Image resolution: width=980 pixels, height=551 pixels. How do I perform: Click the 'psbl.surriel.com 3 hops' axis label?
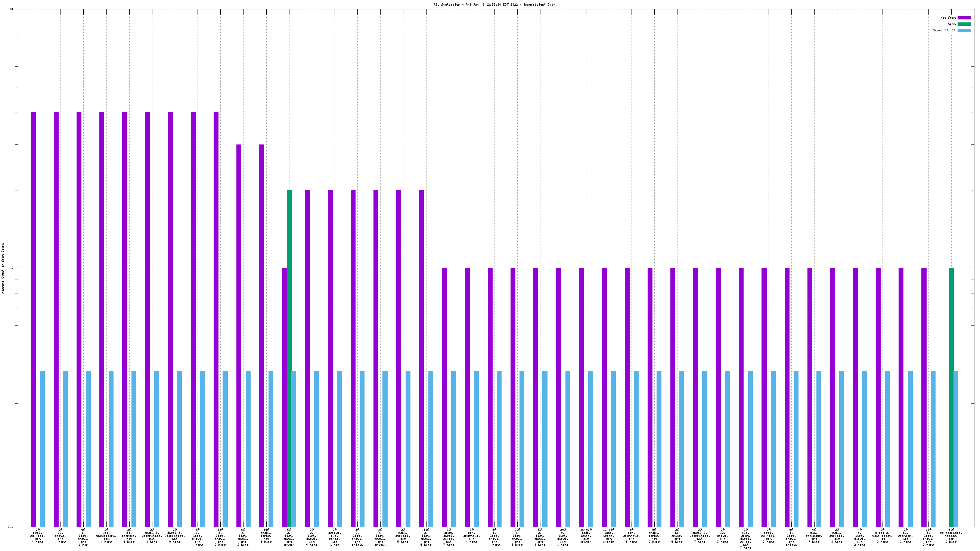point(837,535)
